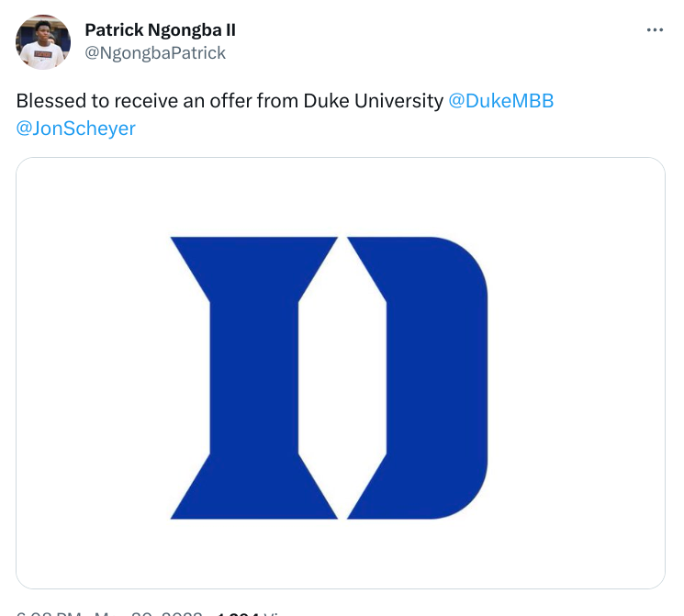Viewport: 684px width, 616px height.
Task: Click the tweet text about the Duke offer
Action: click(230, 101)
